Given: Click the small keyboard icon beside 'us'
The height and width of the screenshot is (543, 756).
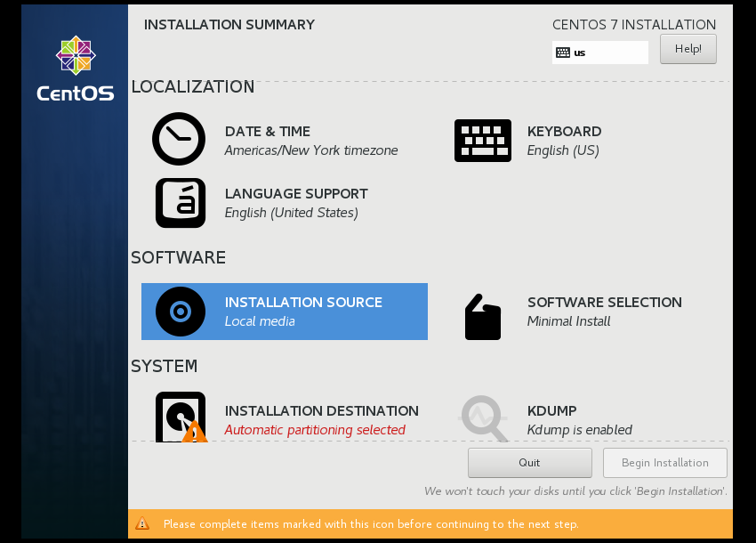Looking at the screenshot, I should pyautogui.click(x=563, y=53).
